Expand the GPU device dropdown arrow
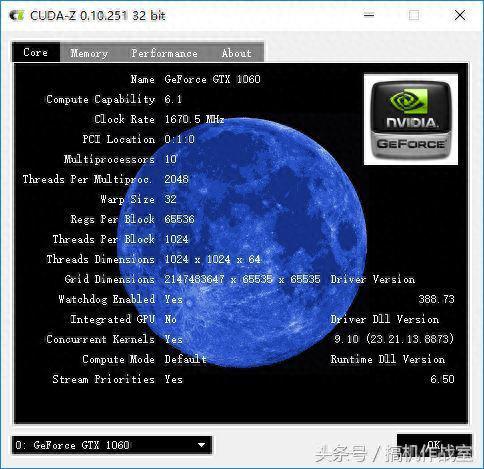 point(201,445)
